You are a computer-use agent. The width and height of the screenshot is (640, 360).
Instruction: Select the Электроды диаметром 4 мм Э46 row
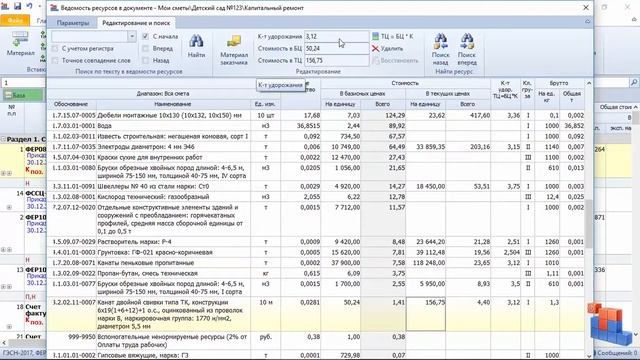(316, 147)
